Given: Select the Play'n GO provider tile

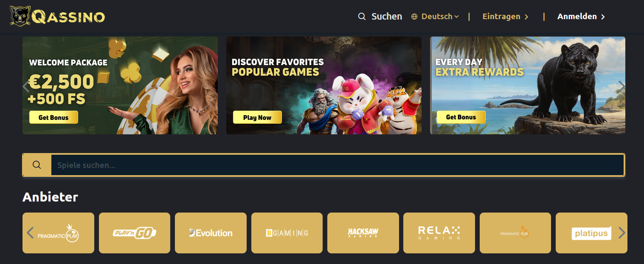Looking at the screenshot, I should tap(135, 233).
